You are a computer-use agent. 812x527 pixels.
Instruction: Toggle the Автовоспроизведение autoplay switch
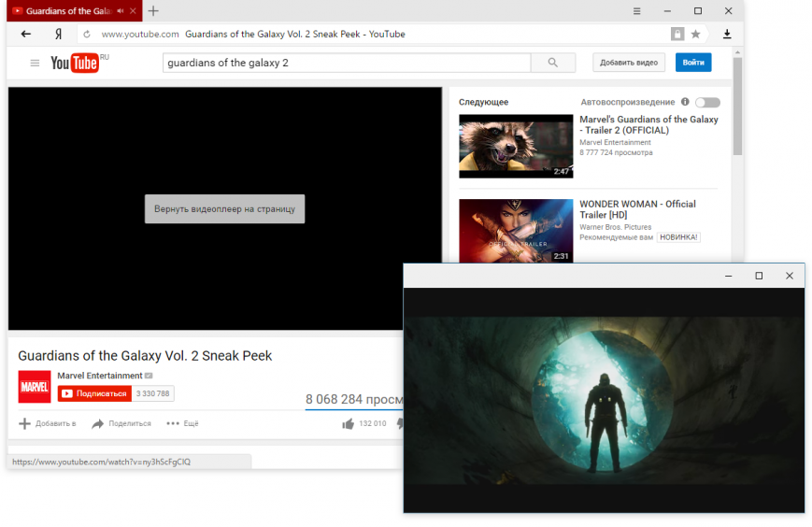(x=708, y=103)
